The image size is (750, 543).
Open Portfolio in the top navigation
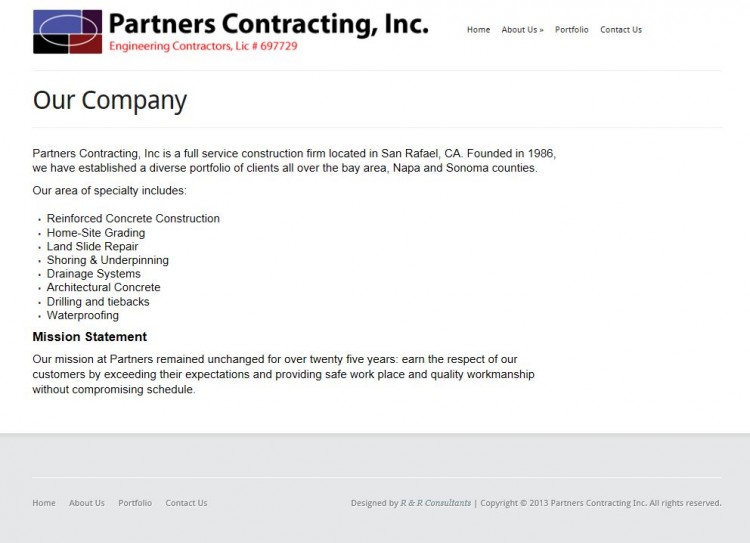pyautogui.click(x=572, y=30)
